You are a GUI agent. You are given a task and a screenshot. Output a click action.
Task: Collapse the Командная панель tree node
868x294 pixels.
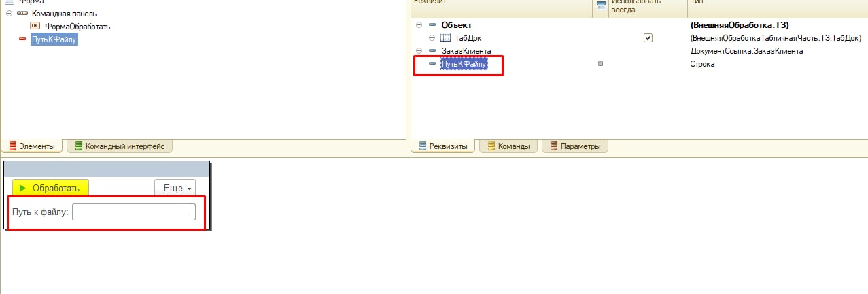click(x=9, y=14)
